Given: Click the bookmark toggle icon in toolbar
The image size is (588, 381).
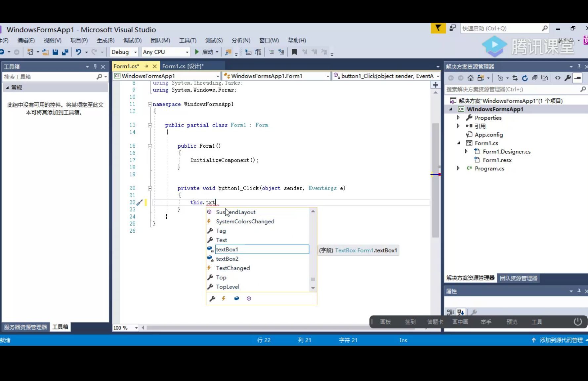Looking at the screenshot, I should tap(294, 52).
